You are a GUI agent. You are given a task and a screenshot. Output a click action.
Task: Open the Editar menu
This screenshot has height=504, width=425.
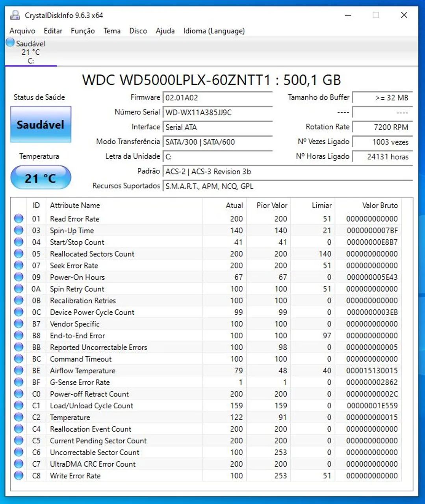[x=53, y=31]
